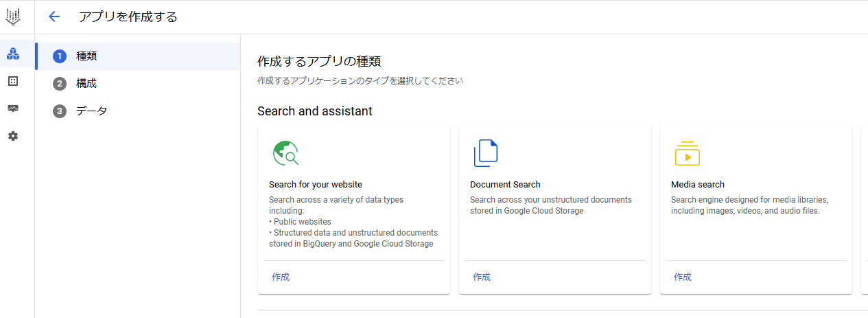Click the step number 2 circle
This screenshot has height=318, width=868.
pyautogui.click(x=60, y=84)
